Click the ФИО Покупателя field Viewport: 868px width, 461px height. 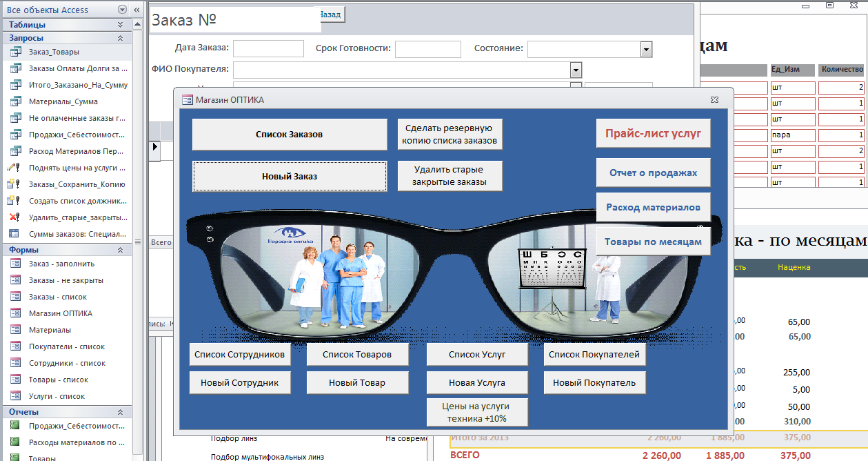[x=402, y=70]
